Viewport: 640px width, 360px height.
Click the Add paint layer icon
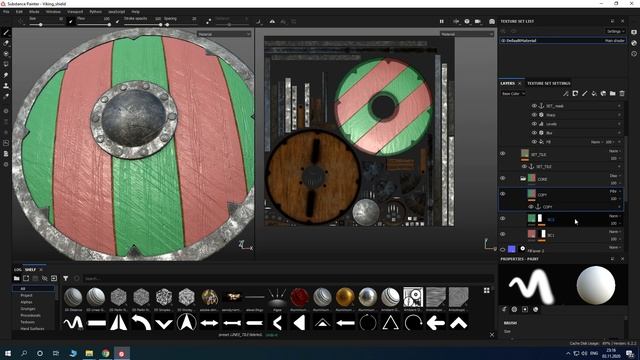click(x=584, y=93)
